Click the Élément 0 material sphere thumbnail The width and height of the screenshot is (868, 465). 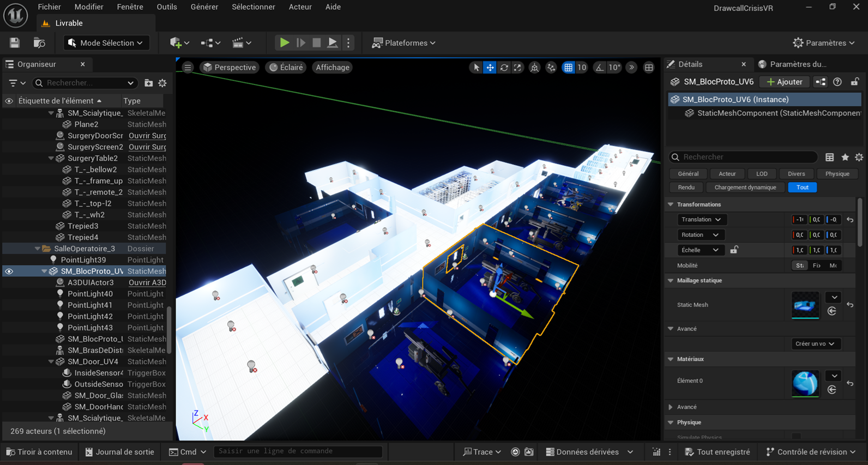(x=805, y=383)
